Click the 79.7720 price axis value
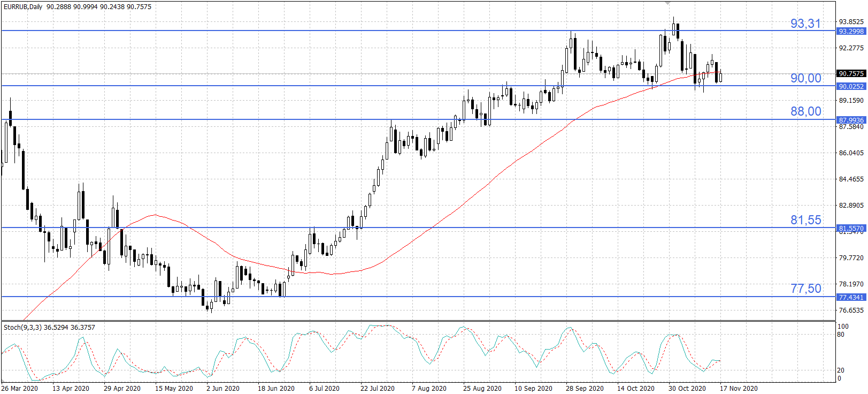 click(x=851, y=258)
